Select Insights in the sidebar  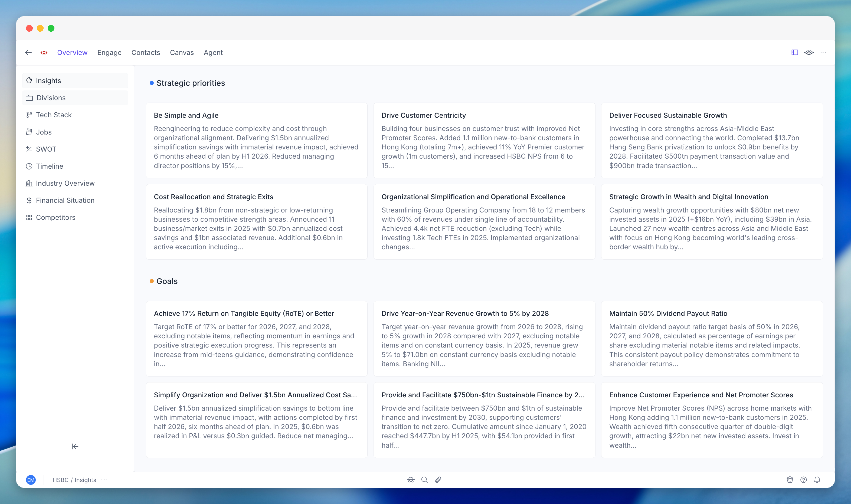pyautogui.click(x=75, y=80)
